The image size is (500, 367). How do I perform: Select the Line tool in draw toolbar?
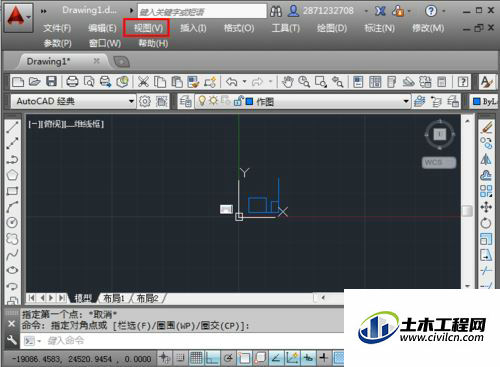tap(12, 127)
